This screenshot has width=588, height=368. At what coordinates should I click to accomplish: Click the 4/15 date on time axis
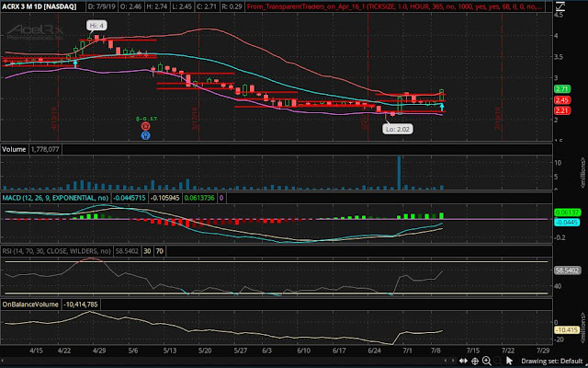point(36,351)
